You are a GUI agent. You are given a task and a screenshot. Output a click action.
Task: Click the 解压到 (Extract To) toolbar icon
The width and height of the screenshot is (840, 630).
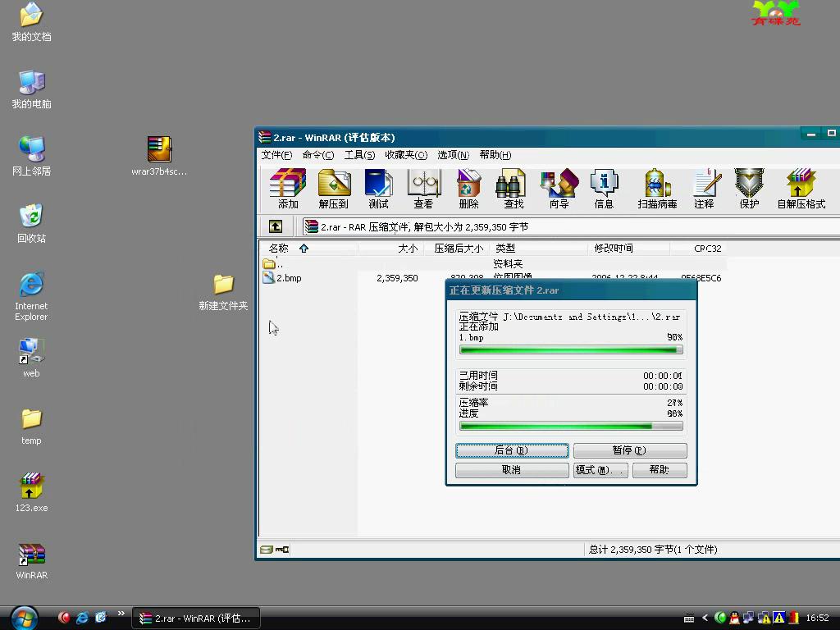(x=334, y=188)
